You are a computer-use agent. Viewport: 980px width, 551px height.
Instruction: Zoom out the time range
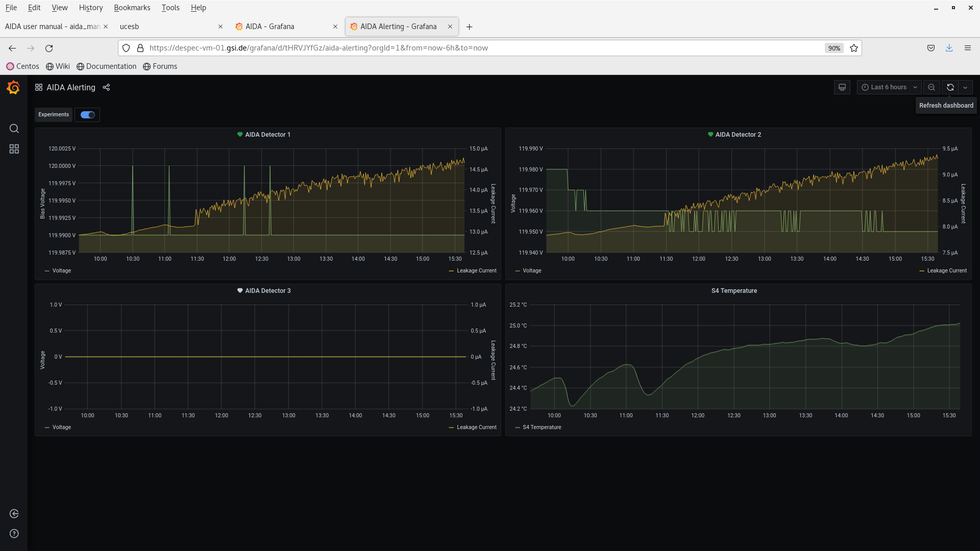[932, 87]
